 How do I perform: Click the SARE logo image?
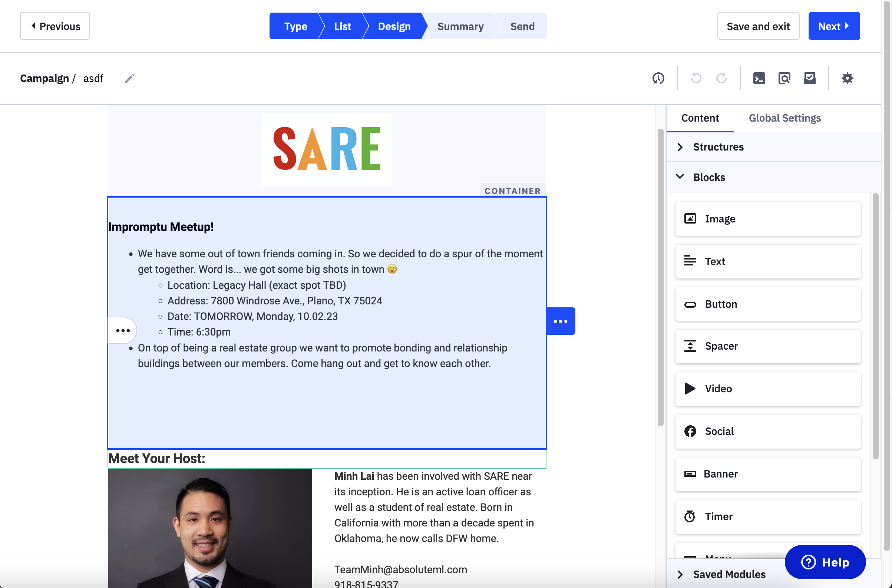(x=327, y=150)
